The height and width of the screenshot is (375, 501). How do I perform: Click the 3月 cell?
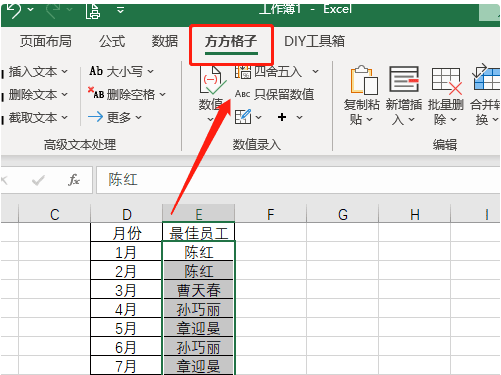pyautogui.click(x=126, y=289)
